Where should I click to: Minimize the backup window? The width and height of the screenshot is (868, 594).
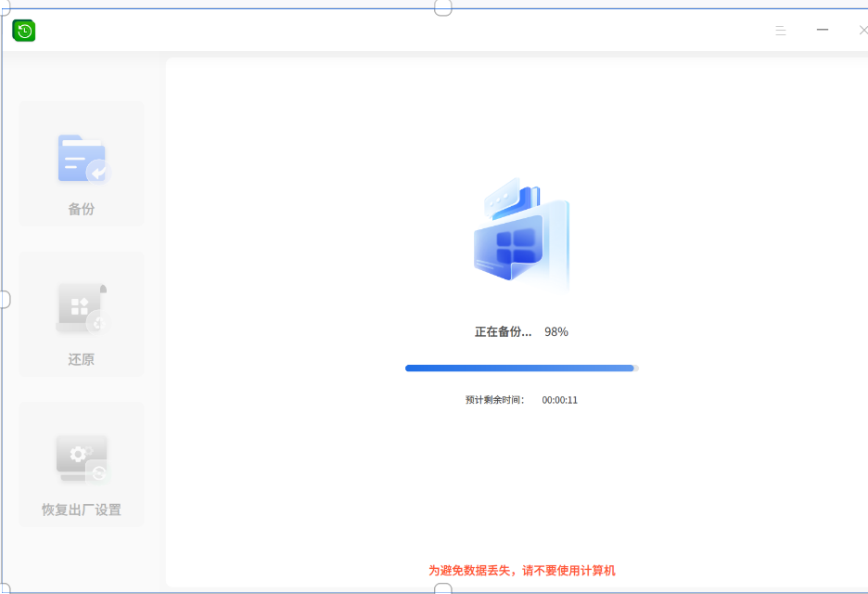point(823,30)
